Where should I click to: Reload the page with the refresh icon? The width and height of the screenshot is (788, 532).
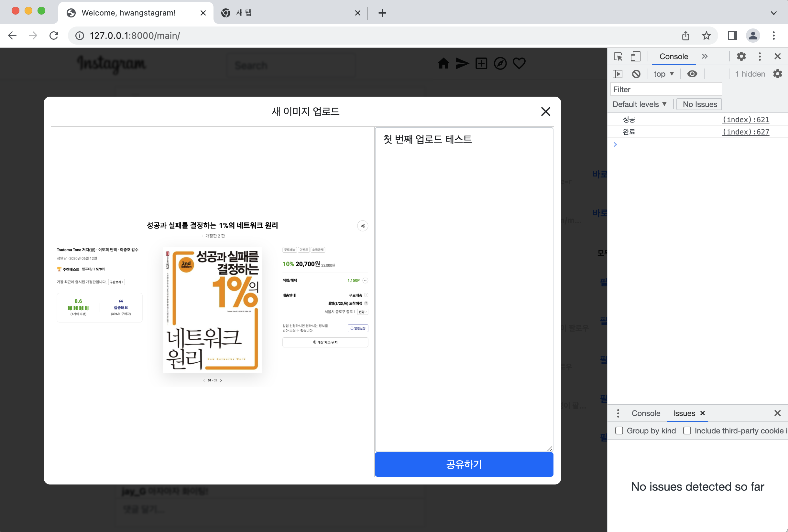click(x=54, y=36)
